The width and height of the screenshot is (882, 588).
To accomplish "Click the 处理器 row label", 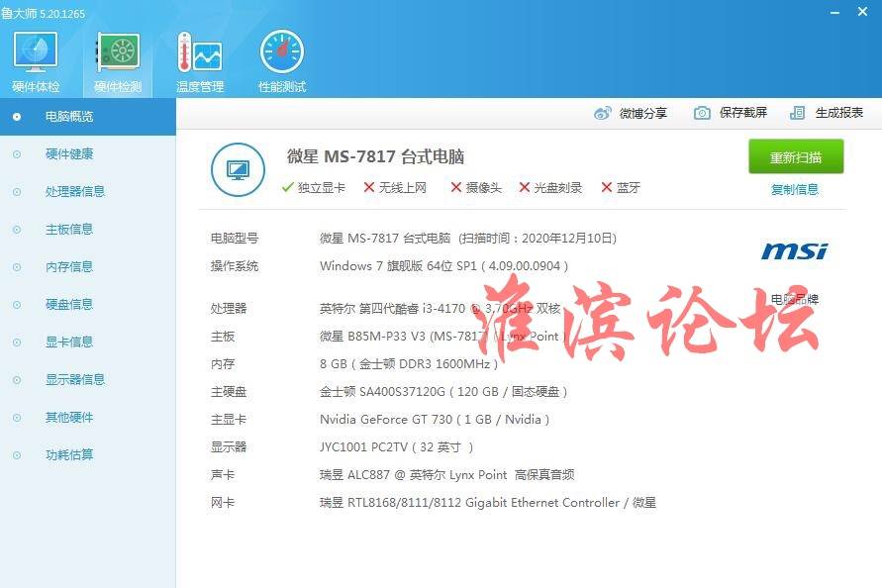I will pyautogui.click(x=229, y=308).
